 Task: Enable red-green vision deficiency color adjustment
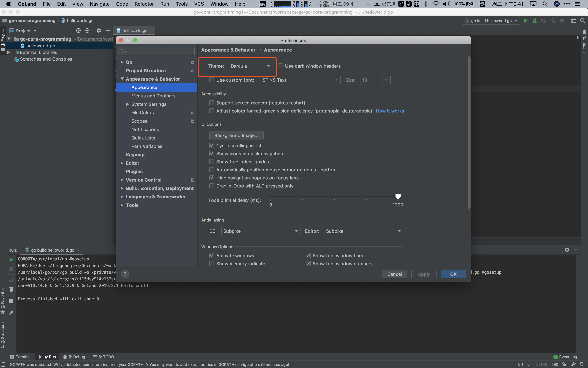click(x=212, y=111)
